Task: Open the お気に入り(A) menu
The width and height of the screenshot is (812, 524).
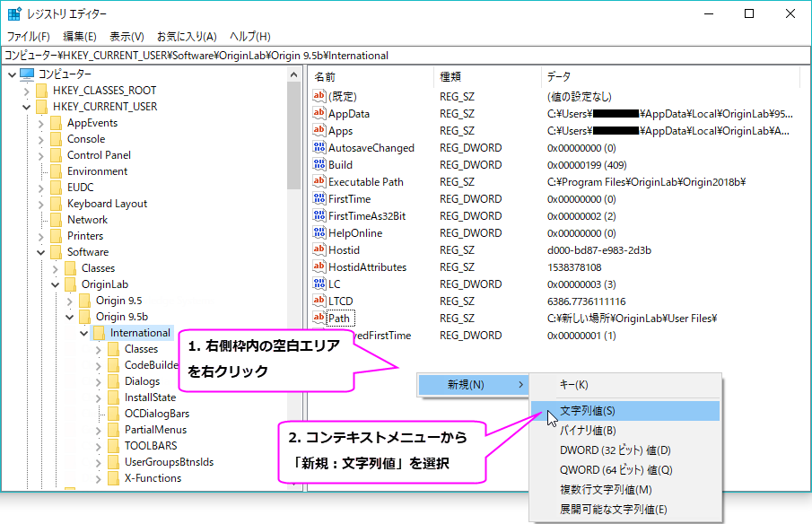Action: [187, 36]
